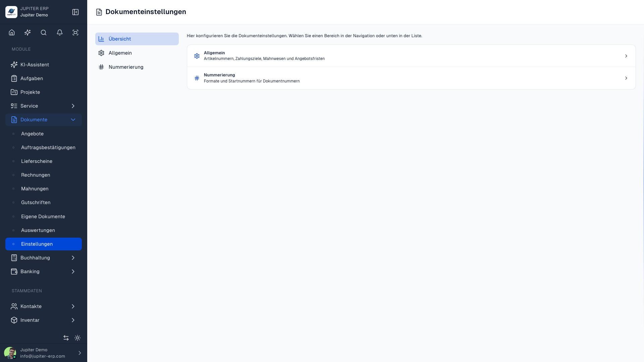Open notifications bell icon
This screenshot has width=644, height=362.
(60, 33)
